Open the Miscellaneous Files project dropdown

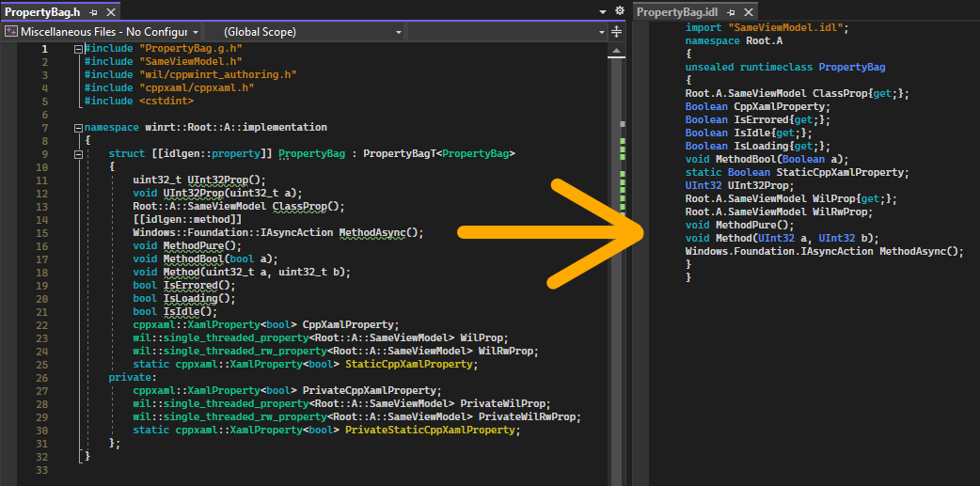coord(196,32)
